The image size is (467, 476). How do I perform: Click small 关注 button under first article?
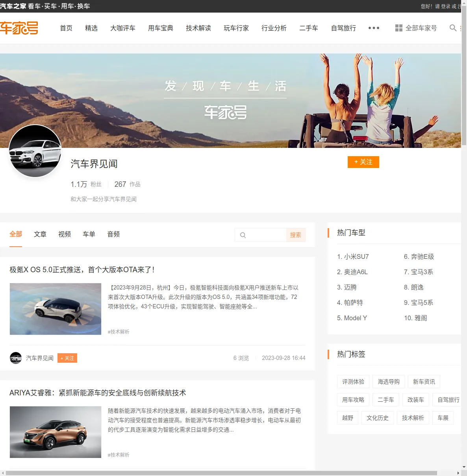click(67, 358)
